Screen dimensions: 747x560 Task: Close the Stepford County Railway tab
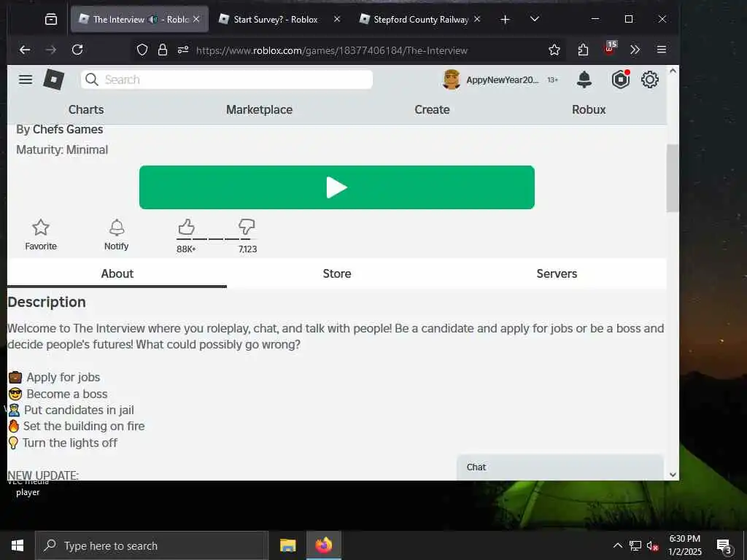[x=477, y=19]
